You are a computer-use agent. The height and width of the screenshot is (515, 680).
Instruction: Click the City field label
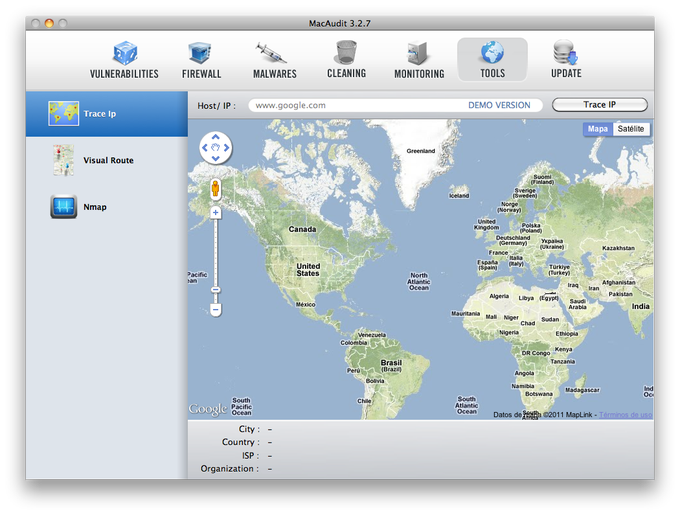(x=249, y=429)
